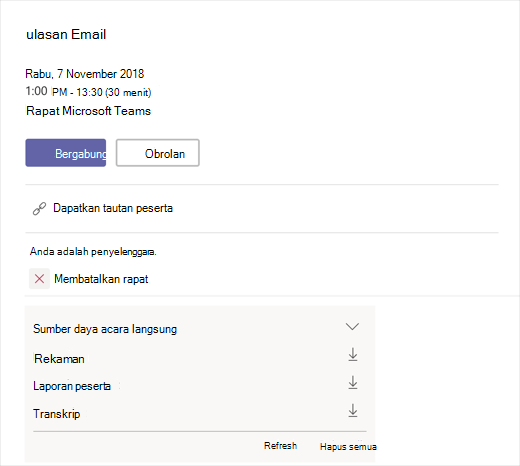520x466 pixels.
Task: Select the Transkrip resource label
Action: tap(57, 414)
